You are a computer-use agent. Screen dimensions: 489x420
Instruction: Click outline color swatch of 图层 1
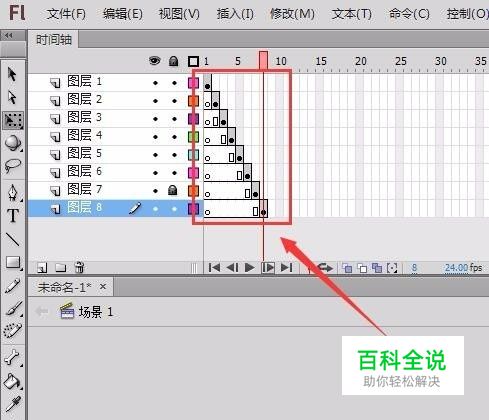click(x=193, y=83)
